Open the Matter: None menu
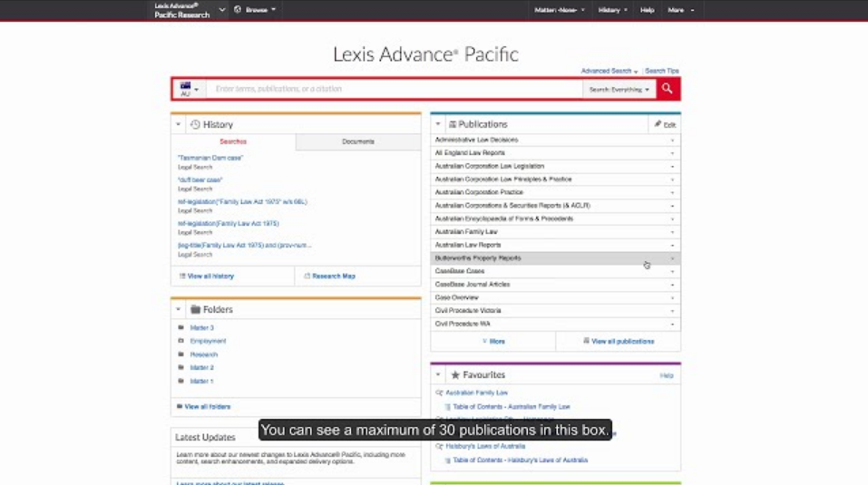The image size is (868, 485). pos(559,10)
